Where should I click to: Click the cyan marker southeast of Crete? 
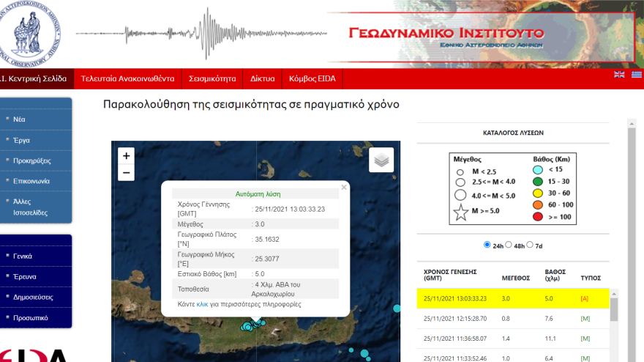364,353
